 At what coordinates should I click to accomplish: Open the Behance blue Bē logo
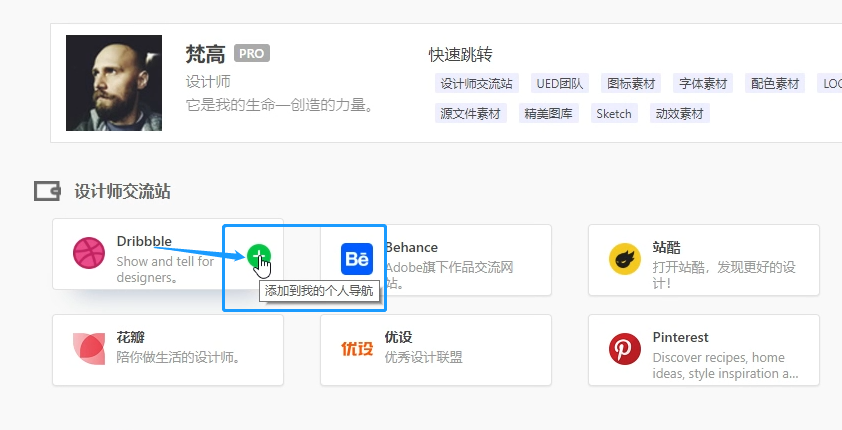(357, 259)
